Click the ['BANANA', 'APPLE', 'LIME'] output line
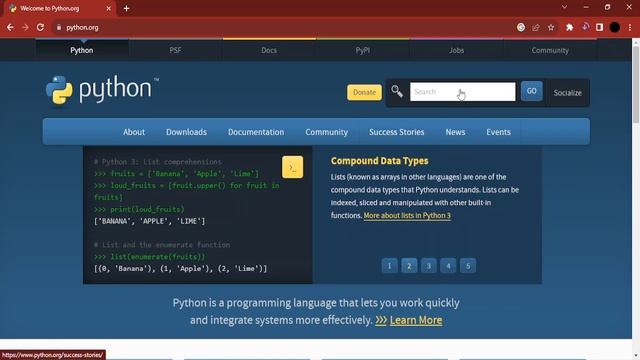The height and width of the screenshot is (360, 640). [149, 221]
